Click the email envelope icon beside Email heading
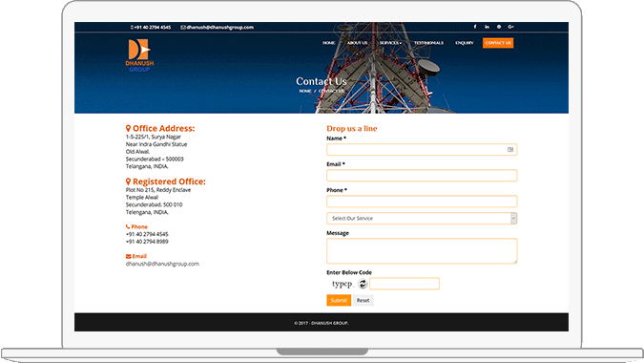The image size is (644, 363). 128,256
